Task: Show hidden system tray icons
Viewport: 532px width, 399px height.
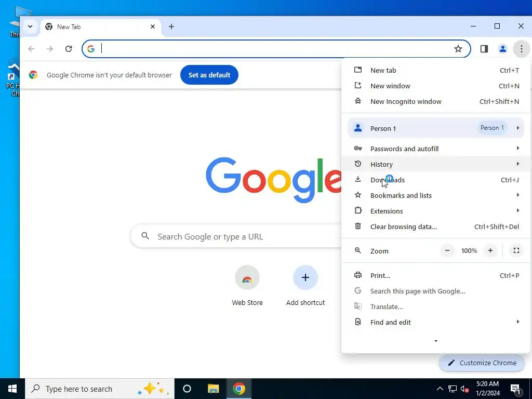Action: [440, 389]
